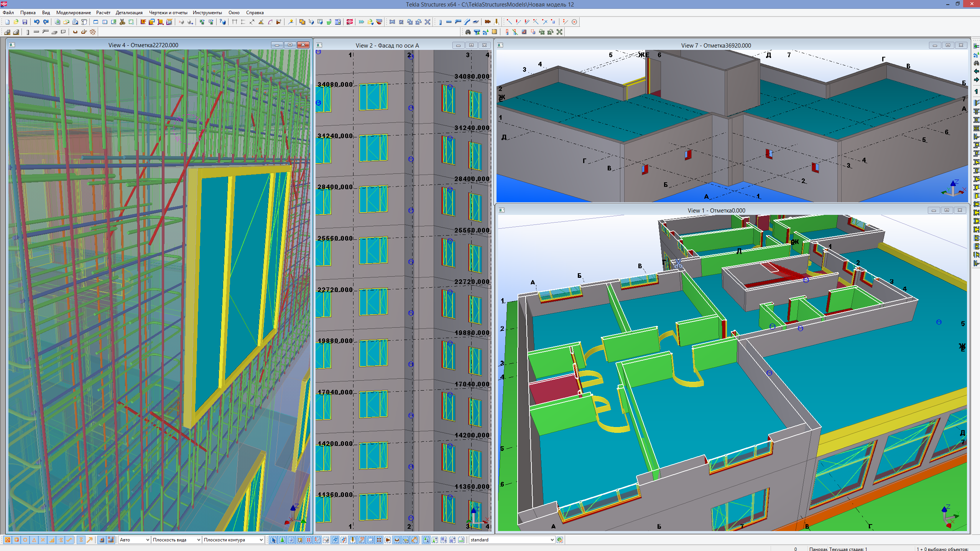
Task: Click the create steel column icon
Action: point(440,22)
